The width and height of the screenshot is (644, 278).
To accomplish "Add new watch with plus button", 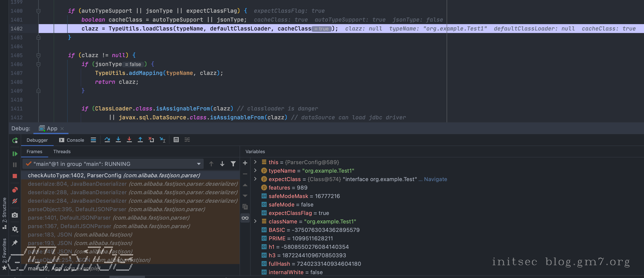I will tap(245, 163).
